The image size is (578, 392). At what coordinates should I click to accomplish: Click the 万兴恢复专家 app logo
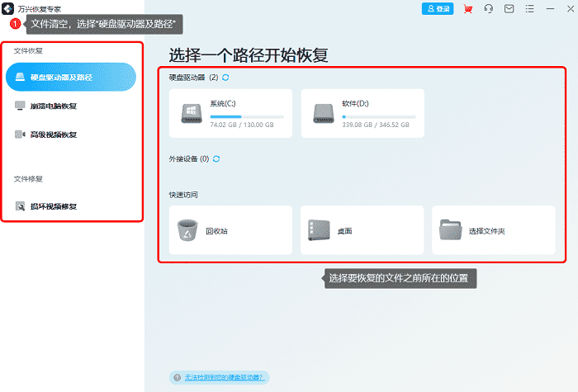[7, 9]
